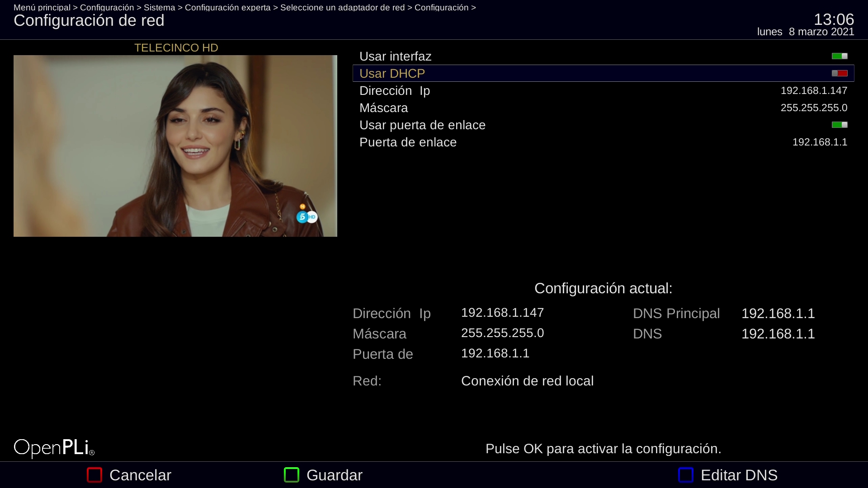
Task: Edit the netmask value 255.255.255.0
Action: click(x=814, y=108)
